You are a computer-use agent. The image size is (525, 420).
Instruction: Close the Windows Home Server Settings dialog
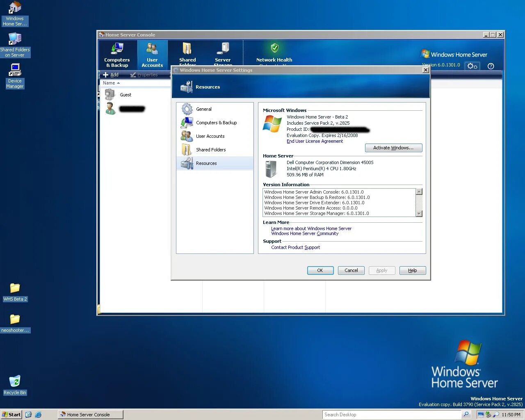(x=426, y=70)
